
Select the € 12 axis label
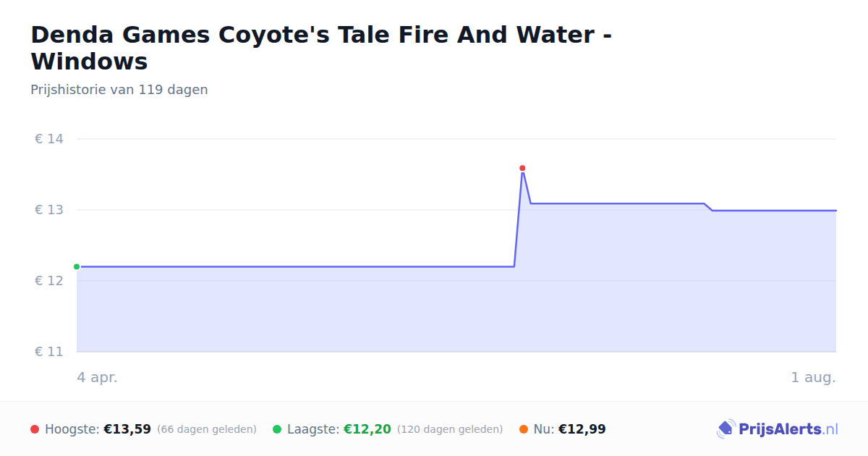49,281
